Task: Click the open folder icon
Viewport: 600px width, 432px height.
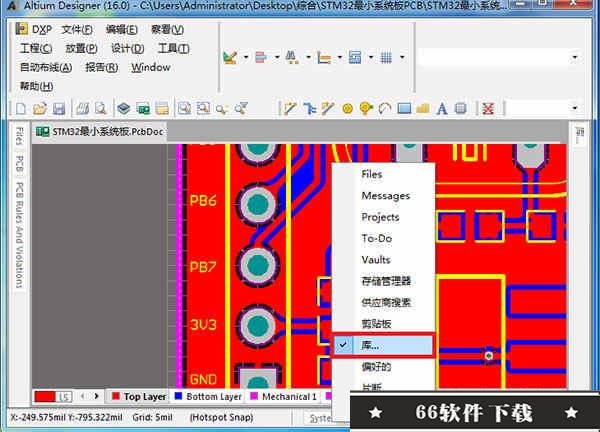Action: [40, 109]
